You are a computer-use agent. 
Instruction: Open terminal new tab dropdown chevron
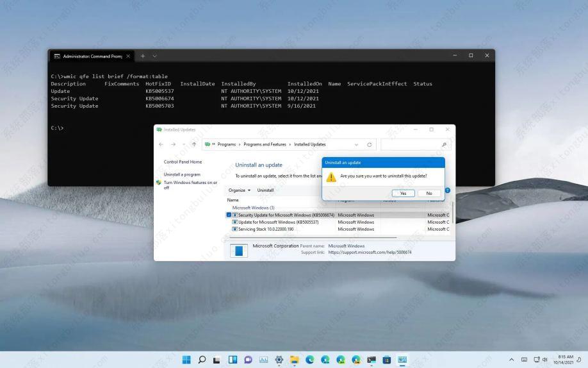154,56
